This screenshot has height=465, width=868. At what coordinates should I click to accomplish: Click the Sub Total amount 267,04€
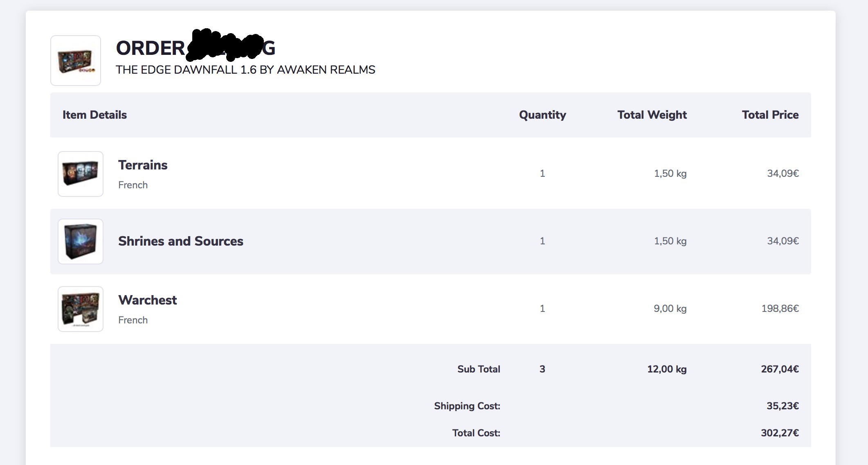(780, 369)
